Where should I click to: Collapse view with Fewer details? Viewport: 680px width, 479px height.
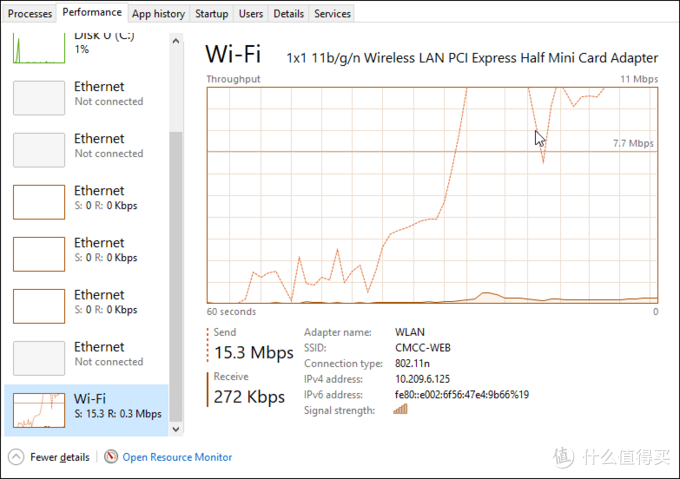click(60, 457)
